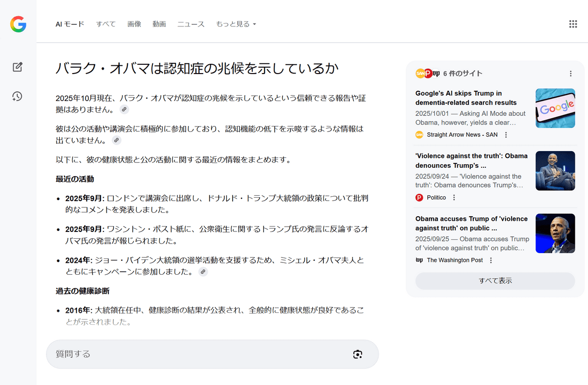Image resolution: width=588 pixels, height=385 pixels.
Task: Click the Google logo article thumbnail
Action: [555, 108]
